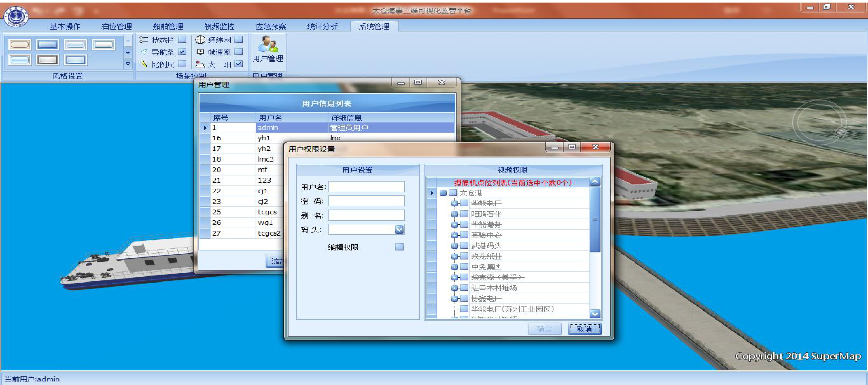
Task: Click the 取消 button
Action: click(x=584, y=329)
